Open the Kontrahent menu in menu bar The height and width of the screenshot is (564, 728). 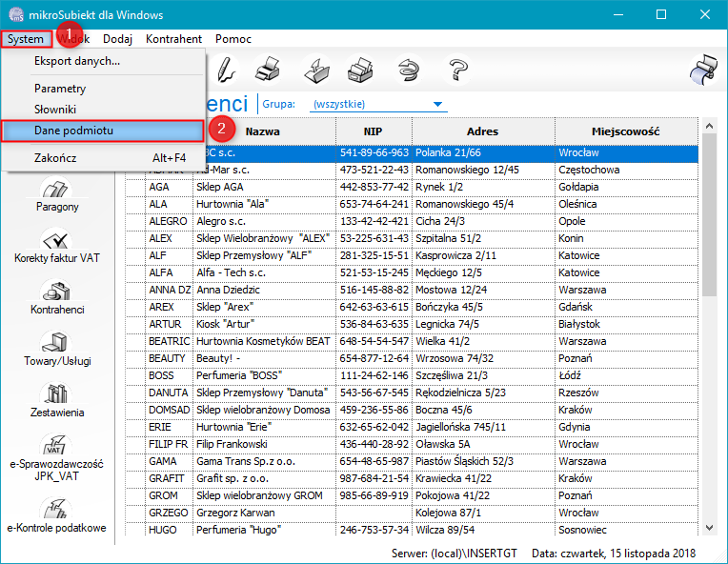(173, 39)
